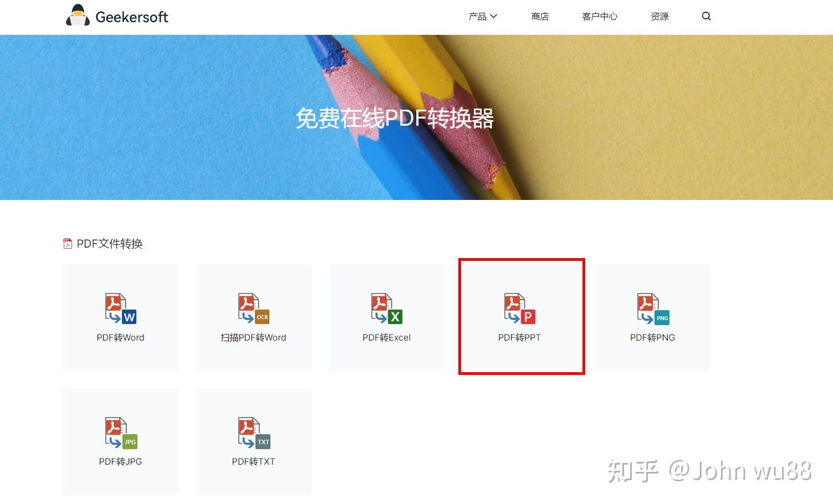Viewport: 833px width, 504px height.
Task: Open the search magnifier icon
Action: point(706,16)
